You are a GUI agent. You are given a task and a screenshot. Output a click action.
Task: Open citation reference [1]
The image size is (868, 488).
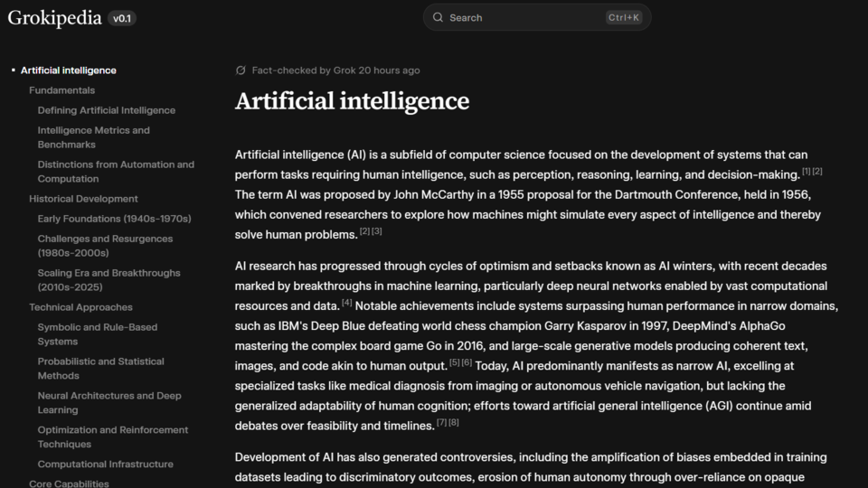click(x=807, y=172)
